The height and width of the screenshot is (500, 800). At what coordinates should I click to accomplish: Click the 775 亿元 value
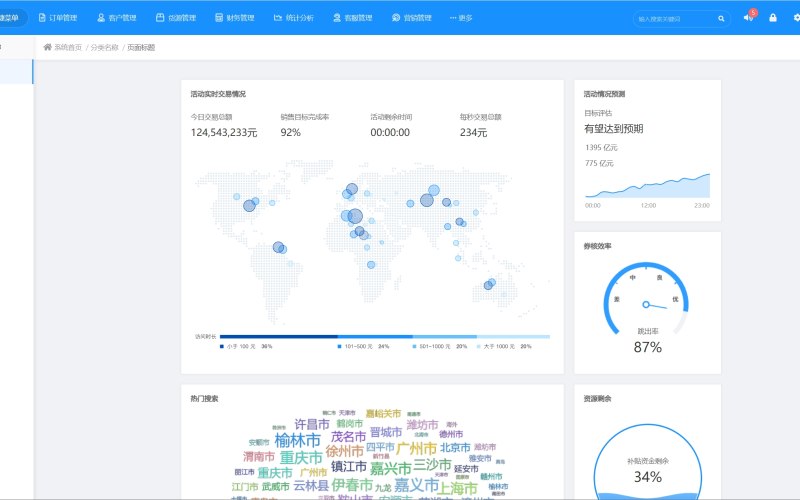point(599,163)
